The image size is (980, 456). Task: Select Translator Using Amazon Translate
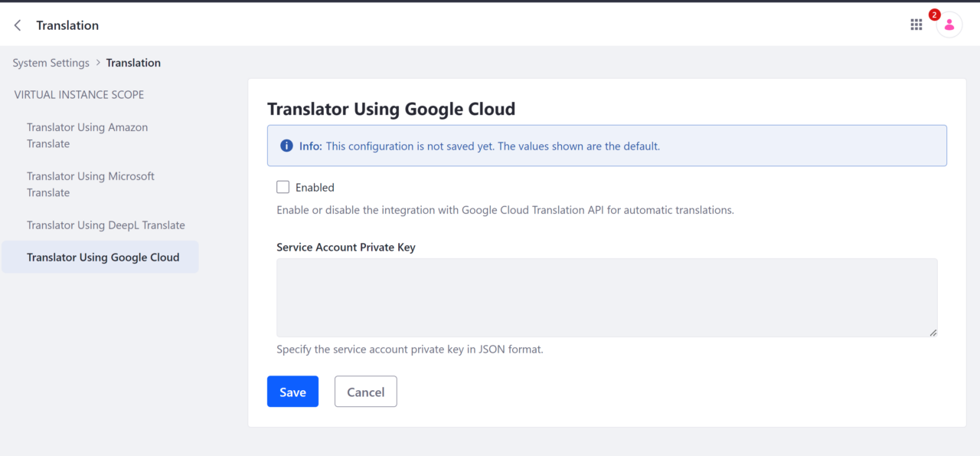click(87, 136)
